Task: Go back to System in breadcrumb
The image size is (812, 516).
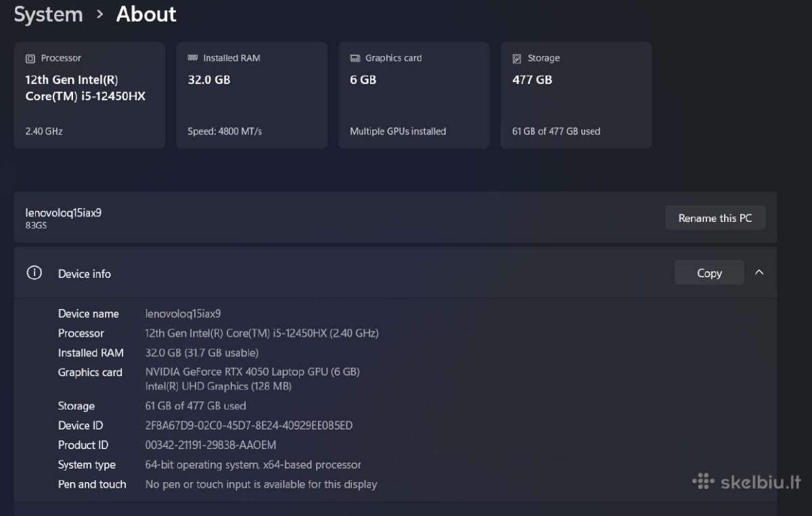Action: 48,14
